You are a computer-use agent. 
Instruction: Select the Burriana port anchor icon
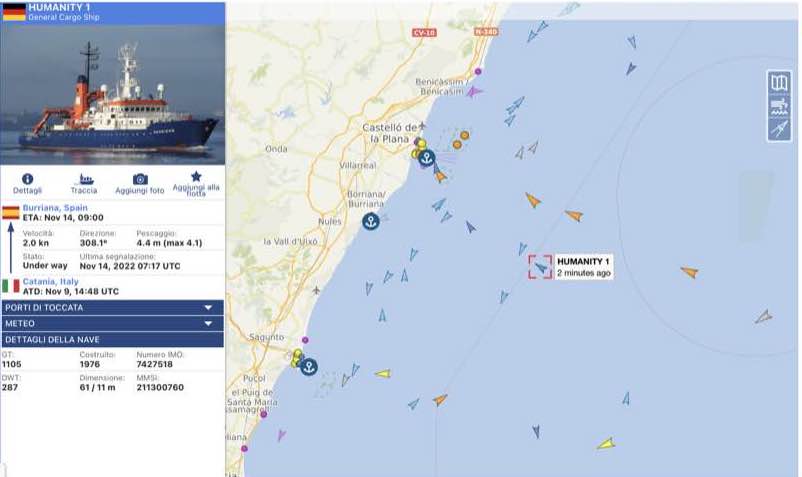tap(371, 221)
